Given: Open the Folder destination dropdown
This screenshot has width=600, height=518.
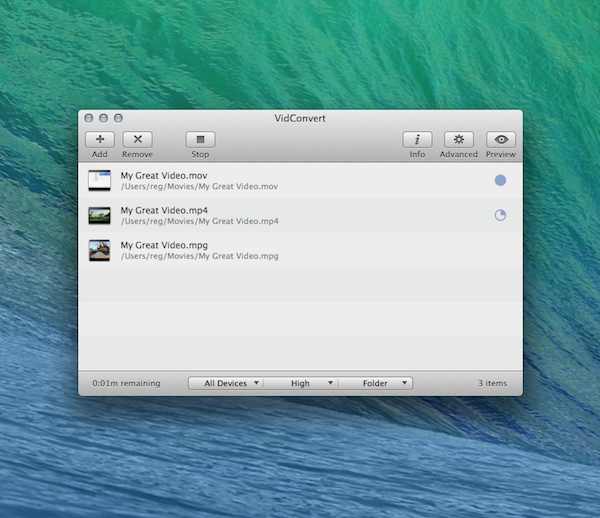Looking at the screenshot, I should pos(375,383).
